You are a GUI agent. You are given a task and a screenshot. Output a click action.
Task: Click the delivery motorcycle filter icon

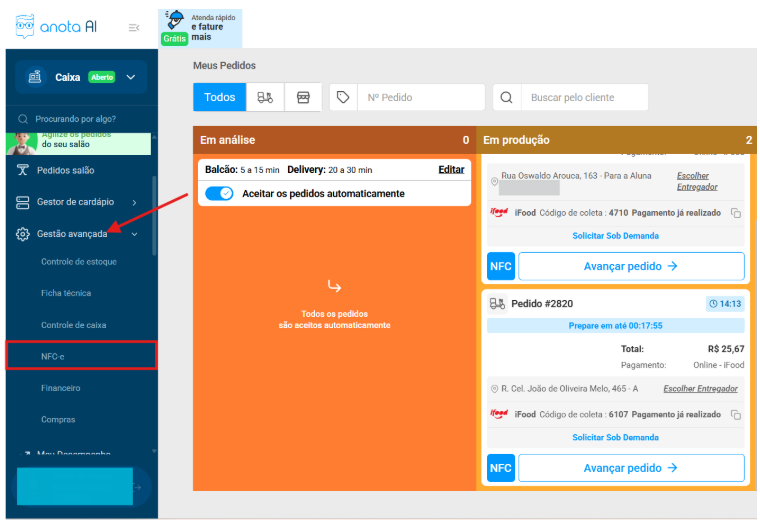[x=265, y=97]
